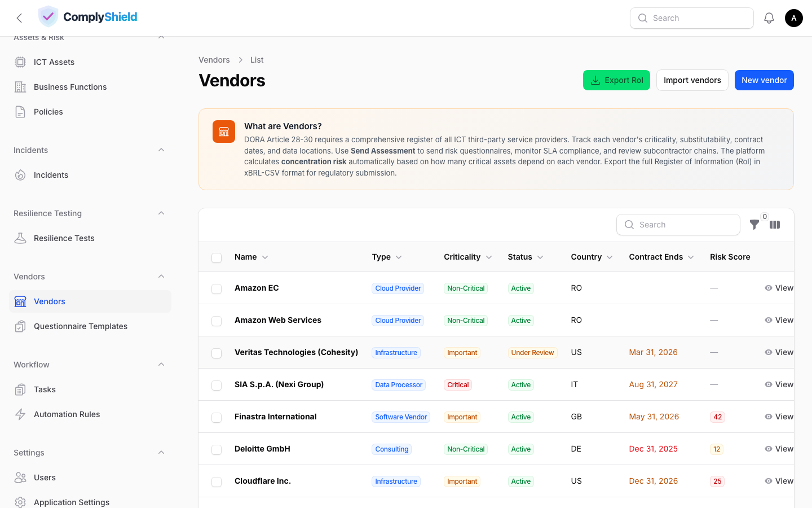
Task: Select all vendors checkbox in header
Action: [x=217, y=257]
